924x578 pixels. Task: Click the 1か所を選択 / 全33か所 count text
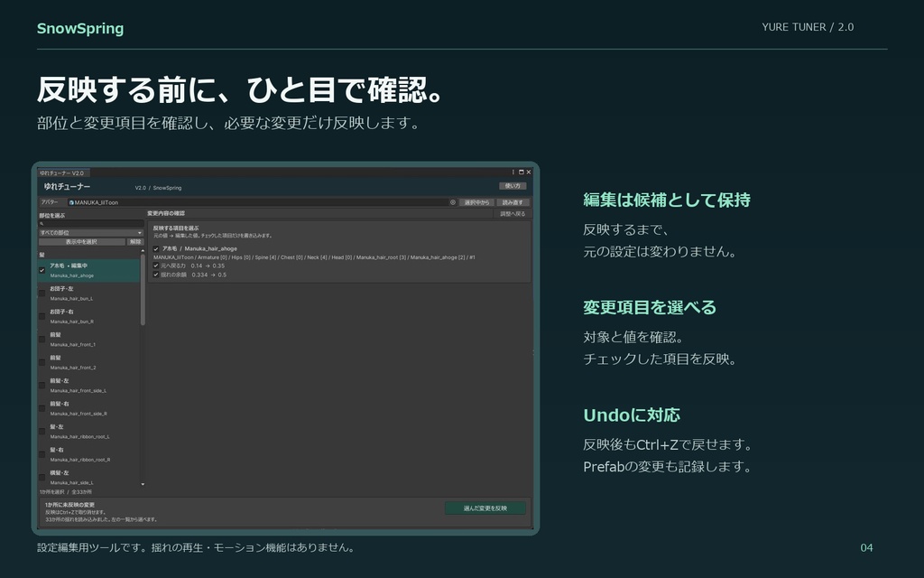pyautogui.click(x=65, y=492)
